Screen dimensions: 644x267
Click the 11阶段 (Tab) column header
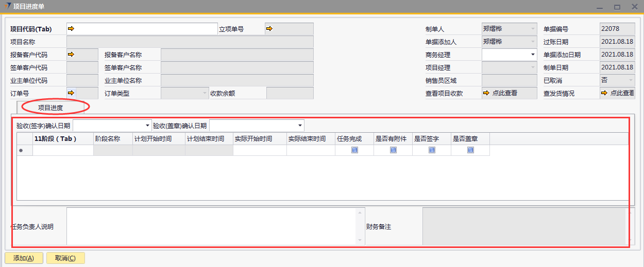pos(55,139)
